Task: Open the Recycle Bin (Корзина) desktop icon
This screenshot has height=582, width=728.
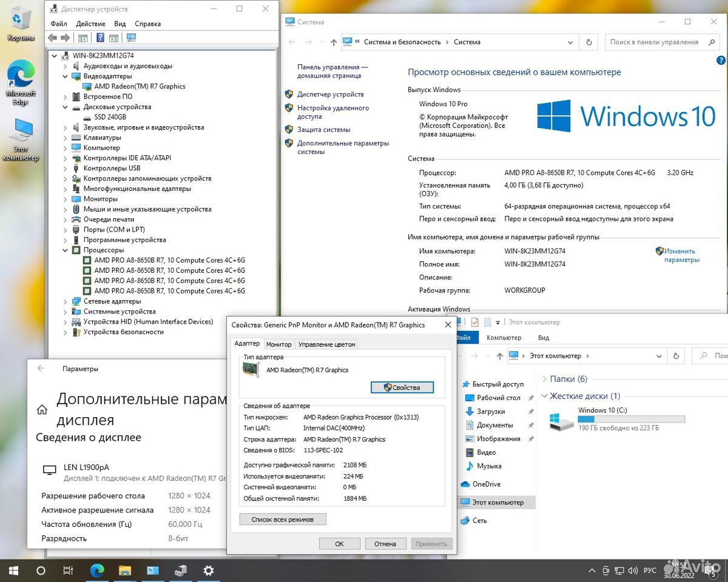Action: 21,23
